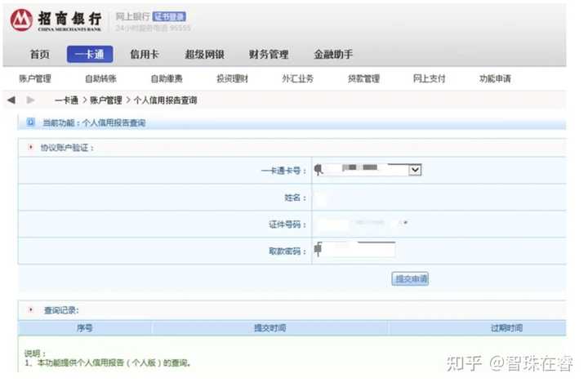Click the 提交申请 button

click(410, 278)
